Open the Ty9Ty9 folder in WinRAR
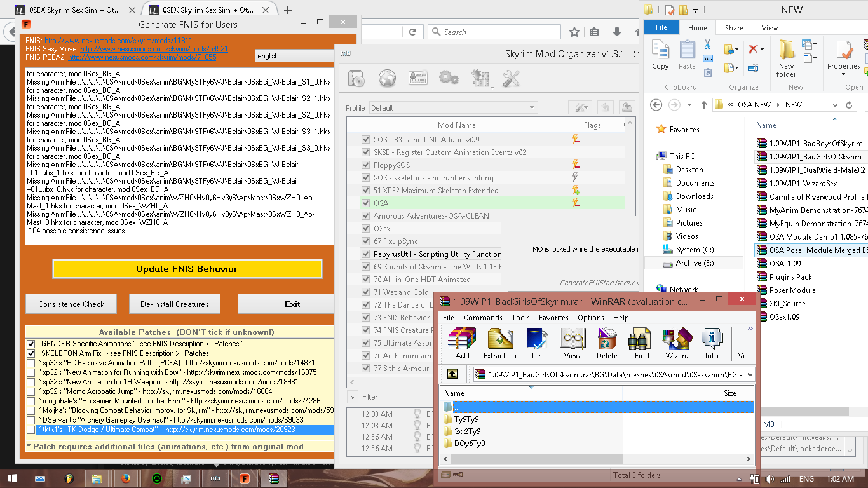 (x=466, y=419)
